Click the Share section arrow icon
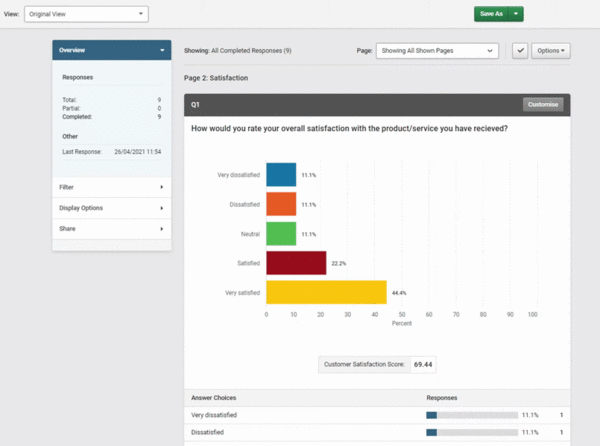The height and width of the screenshot is (446, 600). [162, 229]
